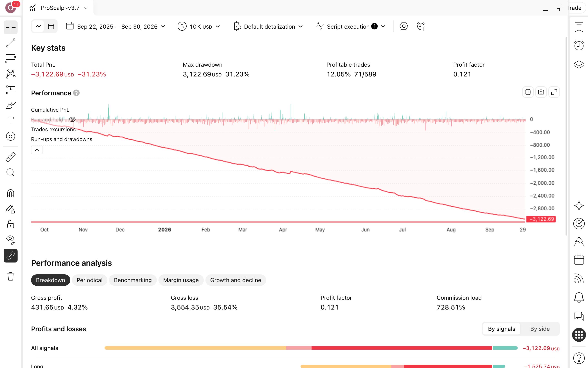Toggle the Cumulative PnL legend item
Viewport: 588px width, 368px height.
tap(50, 110)
